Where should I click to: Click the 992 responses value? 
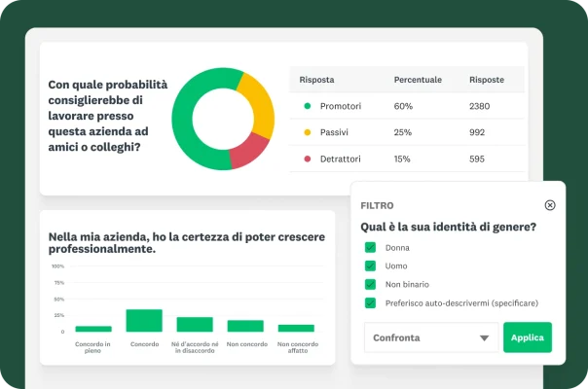tap(477, 132)
